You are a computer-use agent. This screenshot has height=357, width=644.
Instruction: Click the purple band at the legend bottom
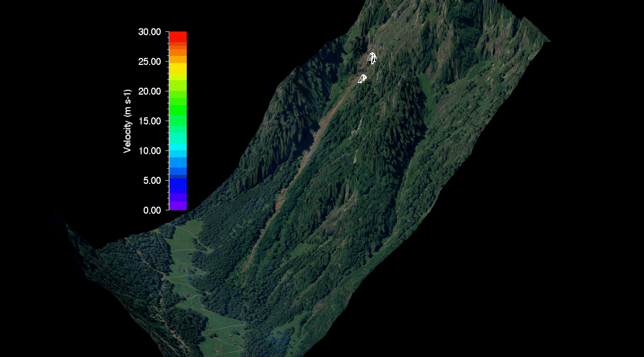(178, 205)
